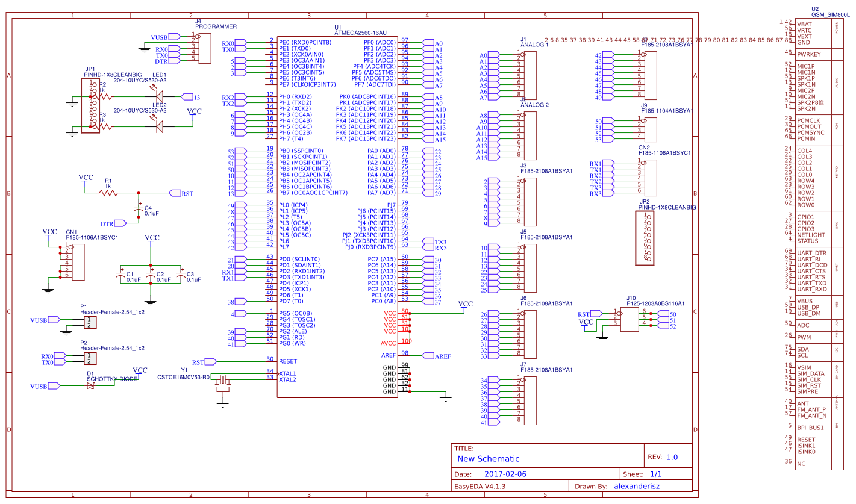Click XTAL1 pin label on ATMEGA

[288, 373]
